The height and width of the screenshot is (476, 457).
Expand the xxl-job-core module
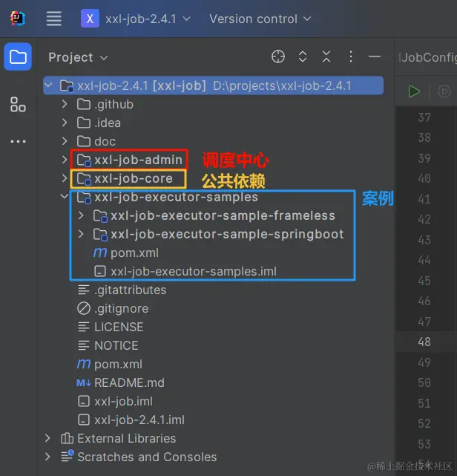coord(65,178)
